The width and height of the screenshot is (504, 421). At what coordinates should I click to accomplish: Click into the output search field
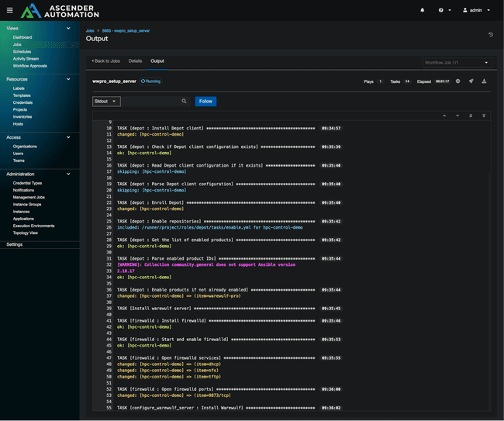151,101
